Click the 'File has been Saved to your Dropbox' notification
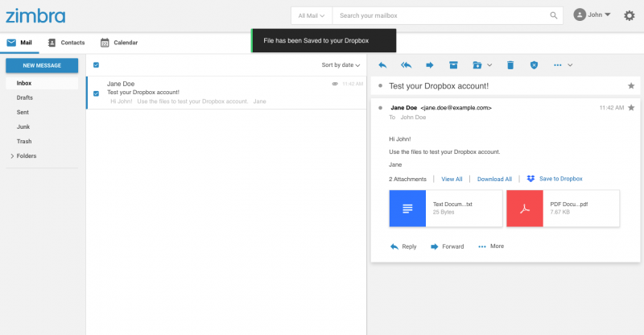 click(324, 40)
